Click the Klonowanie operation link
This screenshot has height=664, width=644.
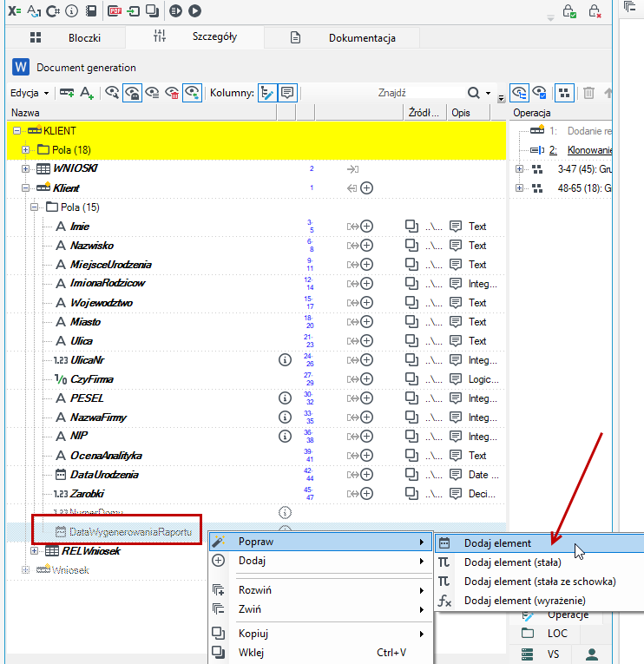click(589, 150)
